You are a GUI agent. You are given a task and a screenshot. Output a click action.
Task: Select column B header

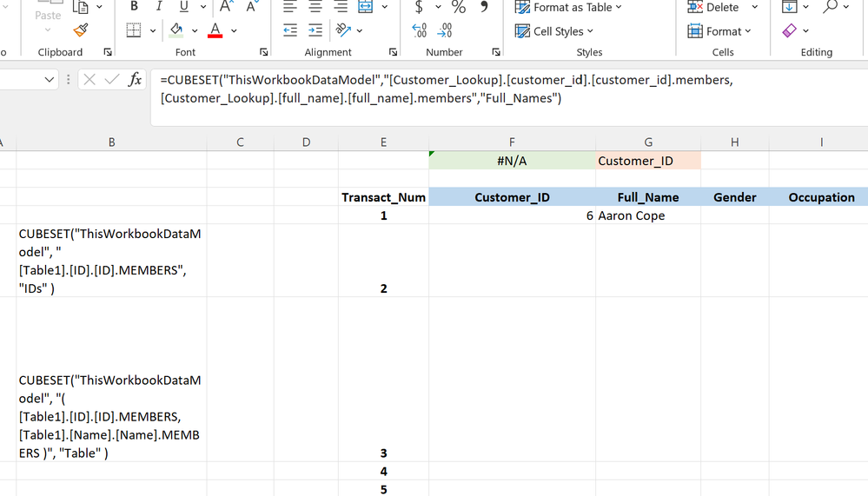coord(112,142)
